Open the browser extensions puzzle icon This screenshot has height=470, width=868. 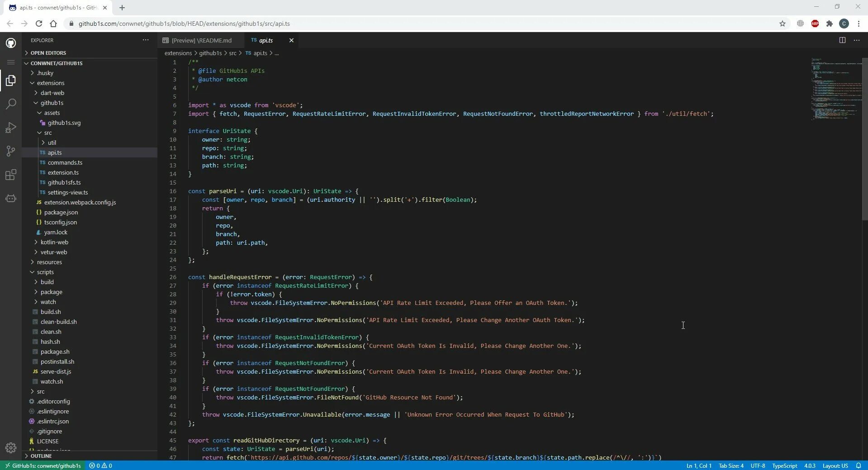point(830,24)
